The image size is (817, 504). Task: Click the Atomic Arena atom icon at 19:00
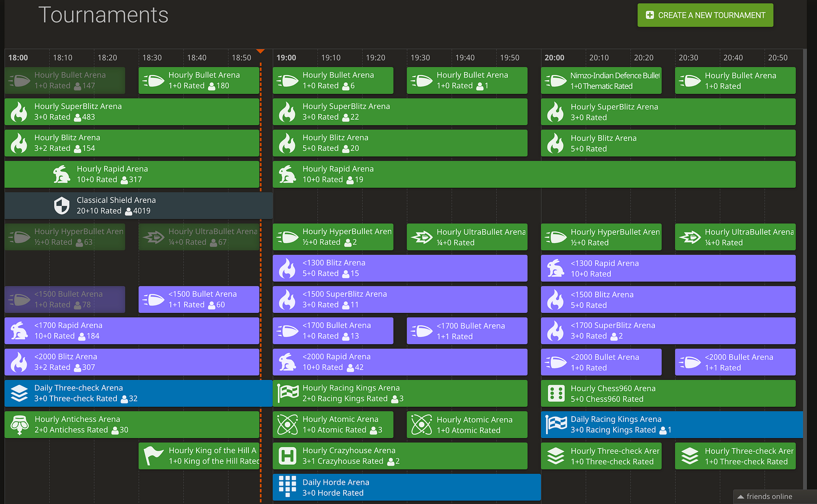(x=288, y=425)
